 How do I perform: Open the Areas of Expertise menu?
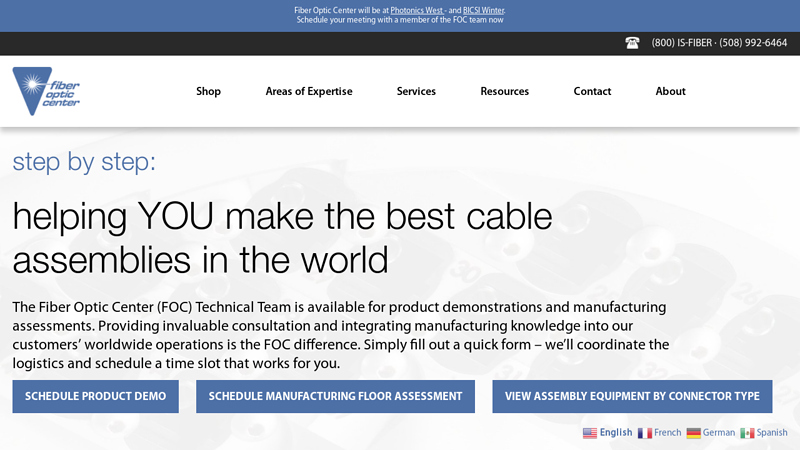[309, 91]
